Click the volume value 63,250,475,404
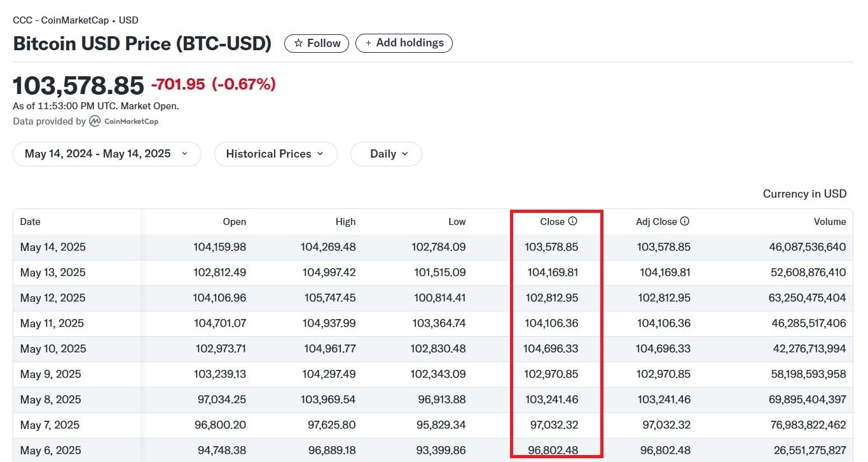This screenshot has height=462, width=868. coord(808,298)
